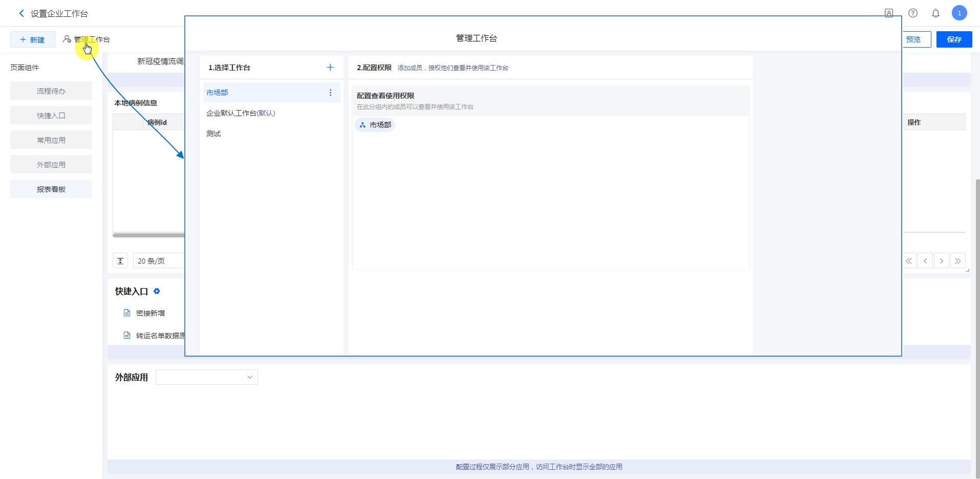This screenshot has height=479, width=980.
Task: Open the three-dot menu for 市场部
Action: point(330,93)
